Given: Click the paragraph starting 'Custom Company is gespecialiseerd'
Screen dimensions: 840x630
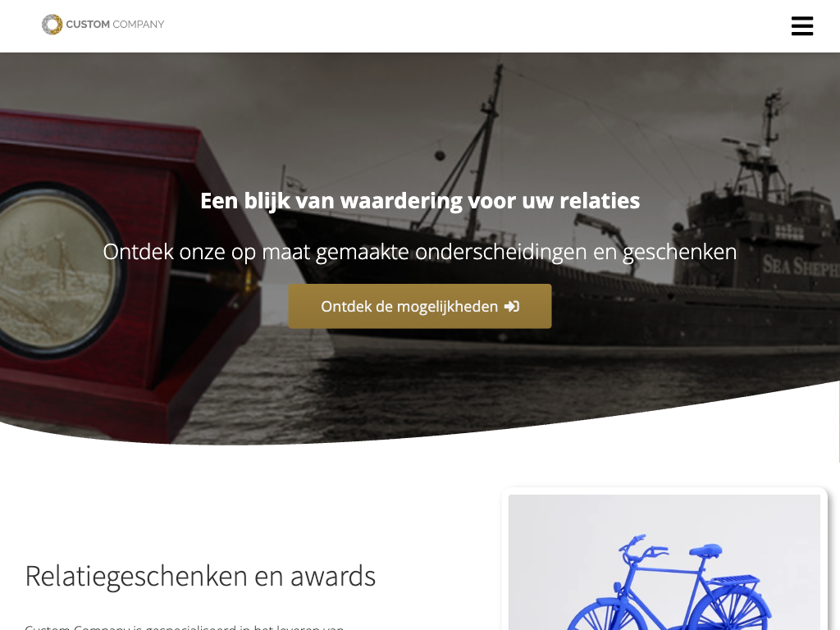Looking at the screenshot, I should pos(185,627).
